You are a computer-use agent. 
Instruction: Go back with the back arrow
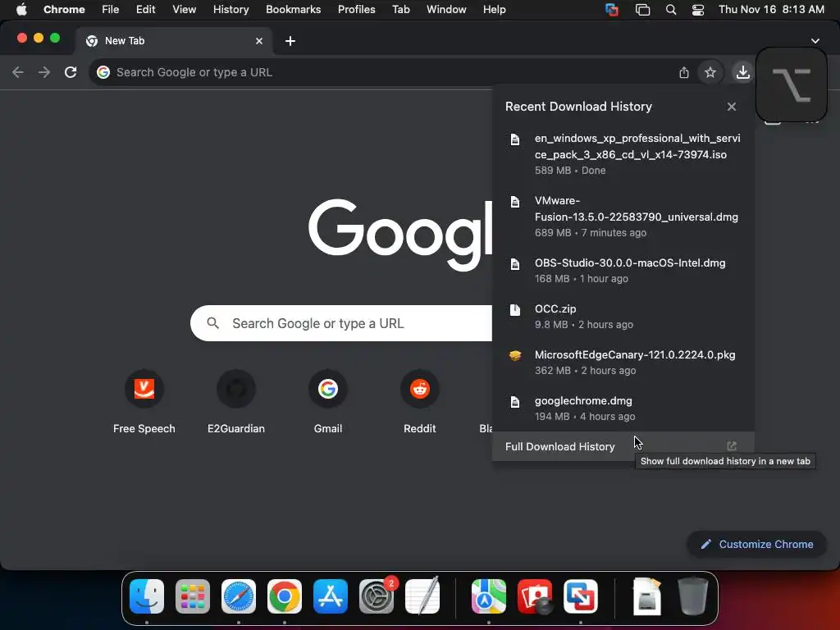click(18, 72)
